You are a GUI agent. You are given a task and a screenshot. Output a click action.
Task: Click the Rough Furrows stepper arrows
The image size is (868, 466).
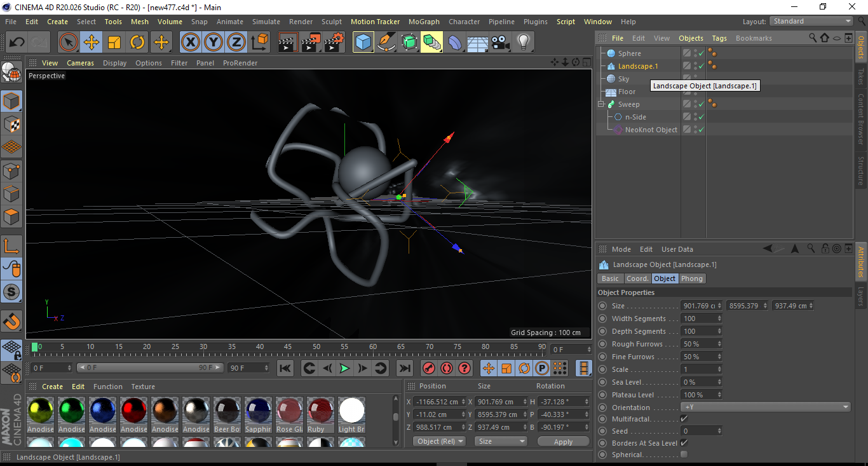(x=719, y=344)
